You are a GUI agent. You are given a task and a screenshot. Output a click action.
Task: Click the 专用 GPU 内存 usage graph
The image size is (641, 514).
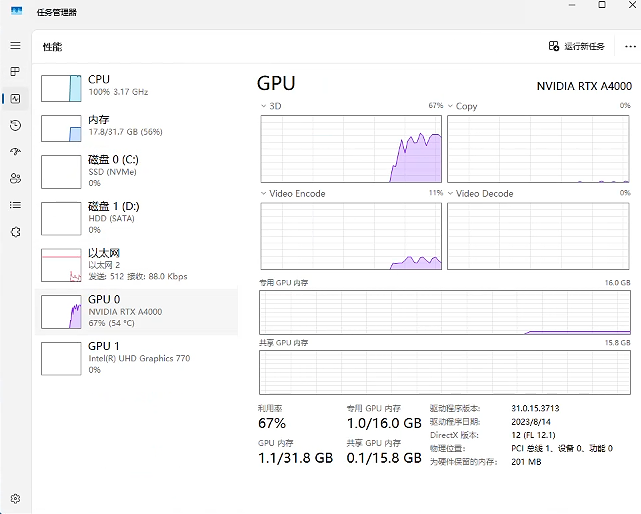coord(444,312)
